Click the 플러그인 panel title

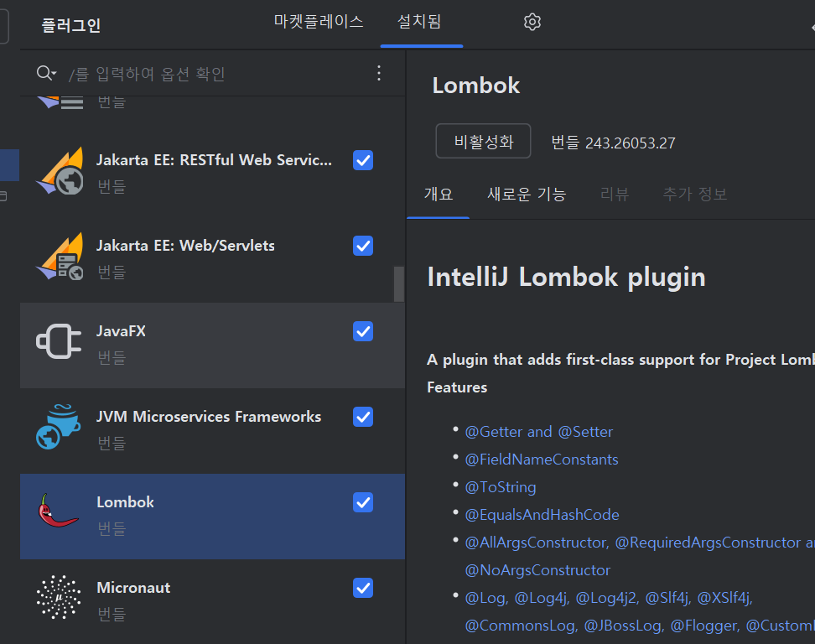pos(71,25)
